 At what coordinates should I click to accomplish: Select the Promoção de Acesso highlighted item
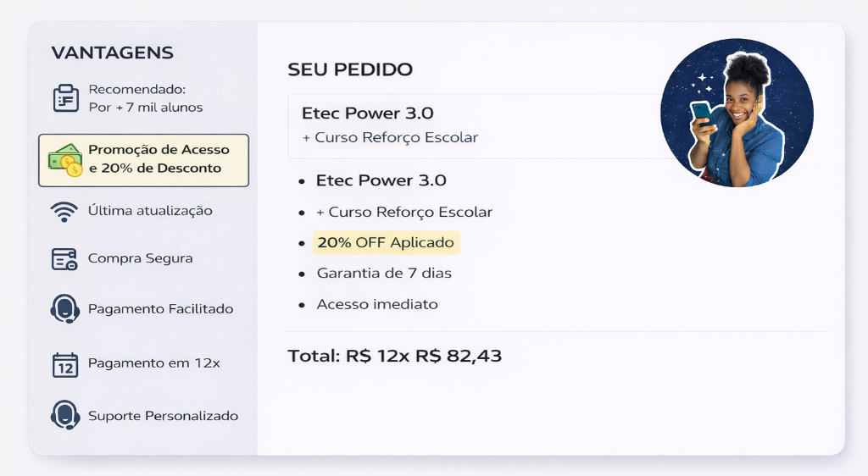[159, 159]
